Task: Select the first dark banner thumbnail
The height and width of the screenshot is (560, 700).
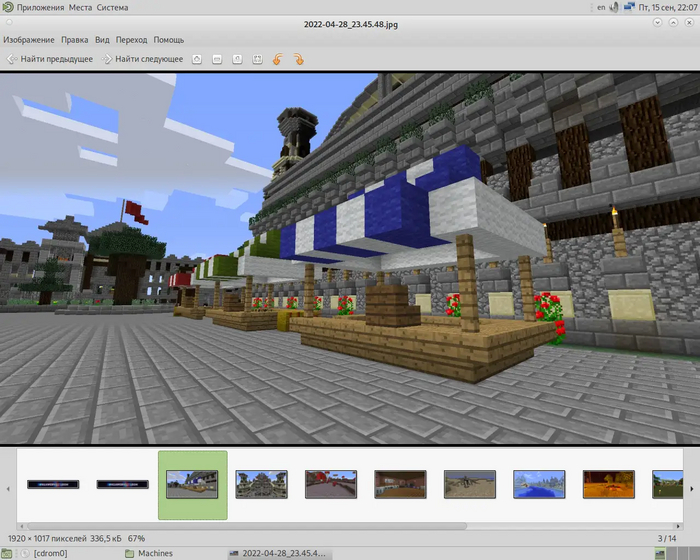Action: [x=53, y=484]
